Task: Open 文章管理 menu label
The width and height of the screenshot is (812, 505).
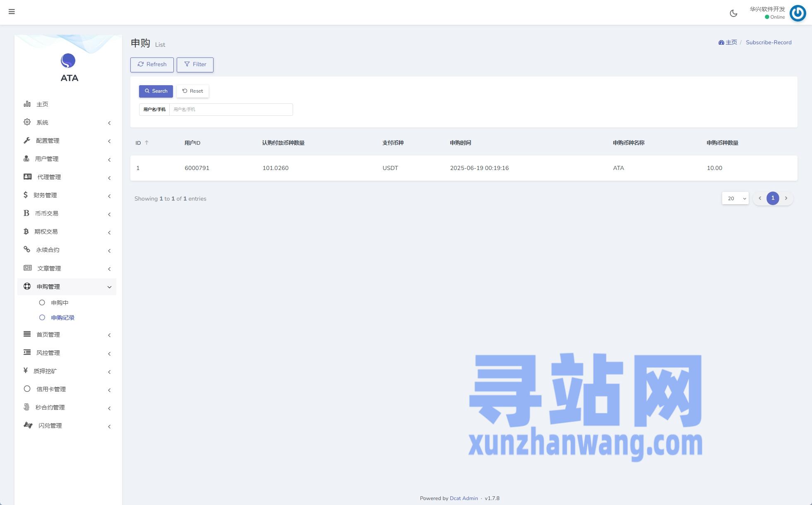Action: pos(49,268)
